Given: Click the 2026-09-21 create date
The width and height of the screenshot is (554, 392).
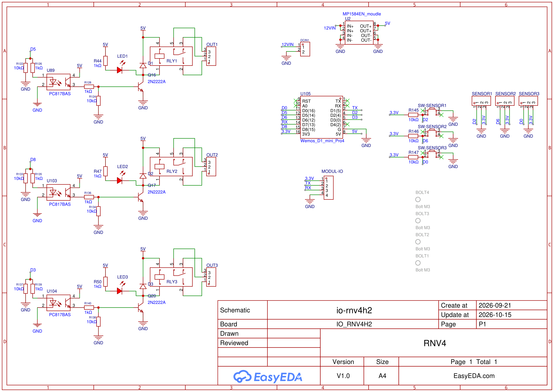Looking at the screenshot, I should point(495,305).
